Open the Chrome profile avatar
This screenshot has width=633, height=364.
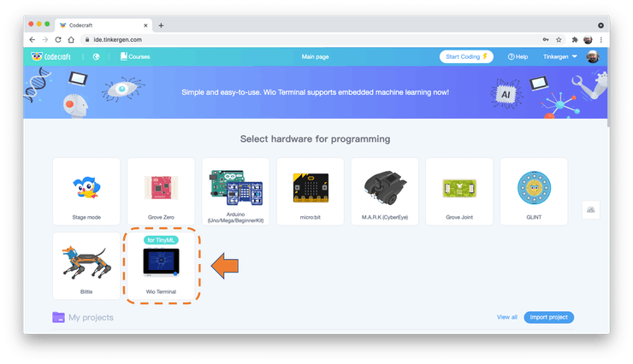pos(588,39)
